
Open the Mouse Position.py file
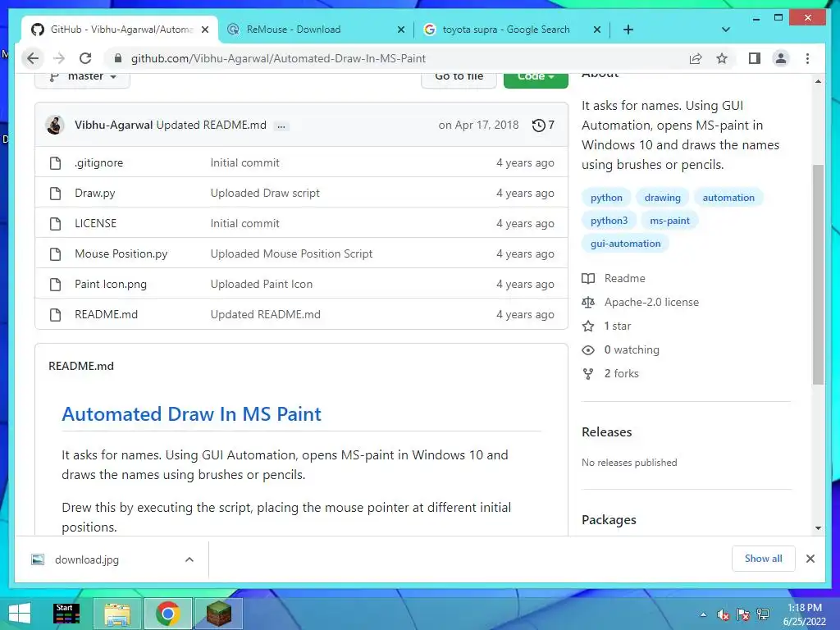pyautogui.click(x=121, y=254)
